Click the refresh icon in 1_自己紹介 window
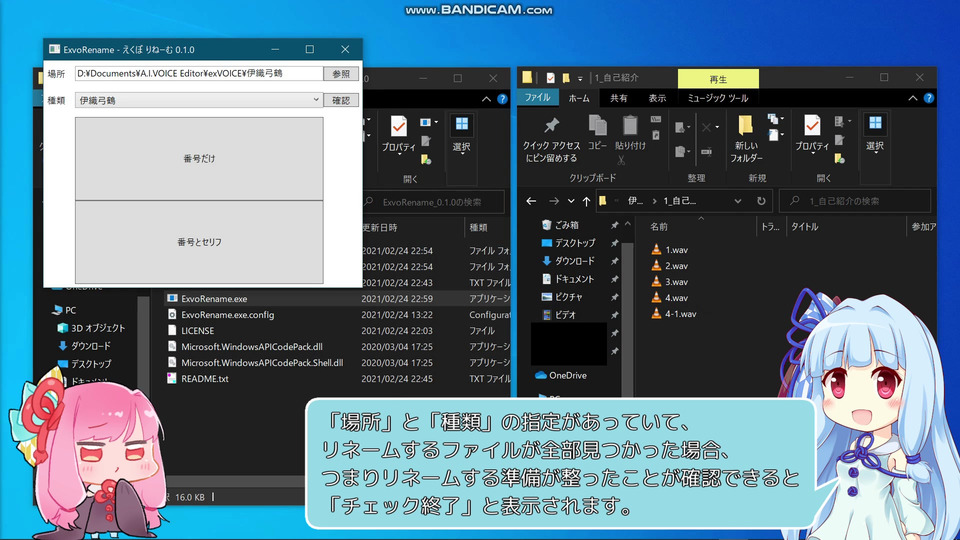This screenshot has height=540, width=960. click(x=761, y=201)
